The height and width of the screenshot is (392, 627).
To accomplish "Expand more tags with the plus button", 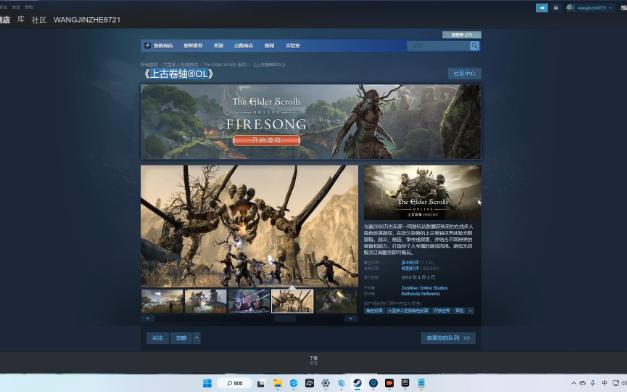I will [470, 310].
